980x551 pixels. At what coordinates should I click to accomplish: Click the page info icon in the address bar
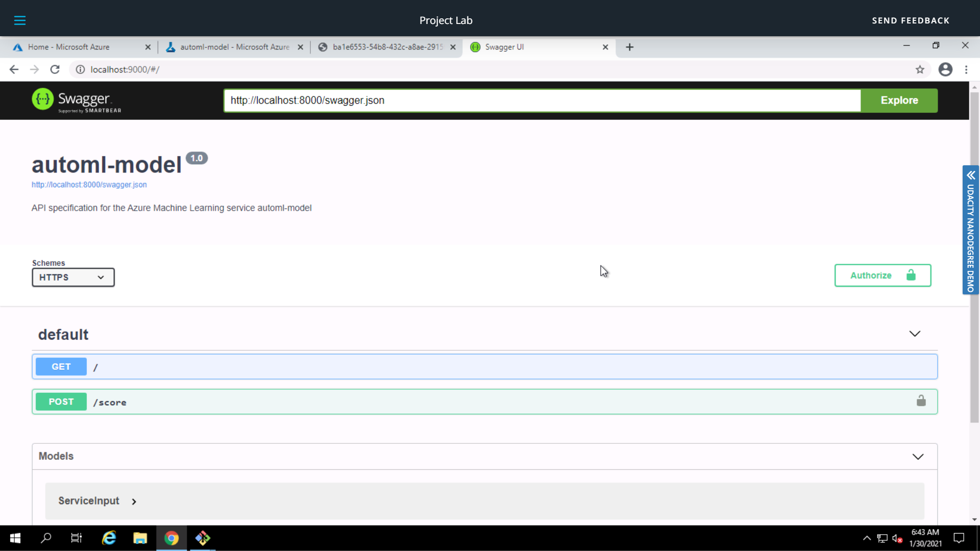(80, 69)
